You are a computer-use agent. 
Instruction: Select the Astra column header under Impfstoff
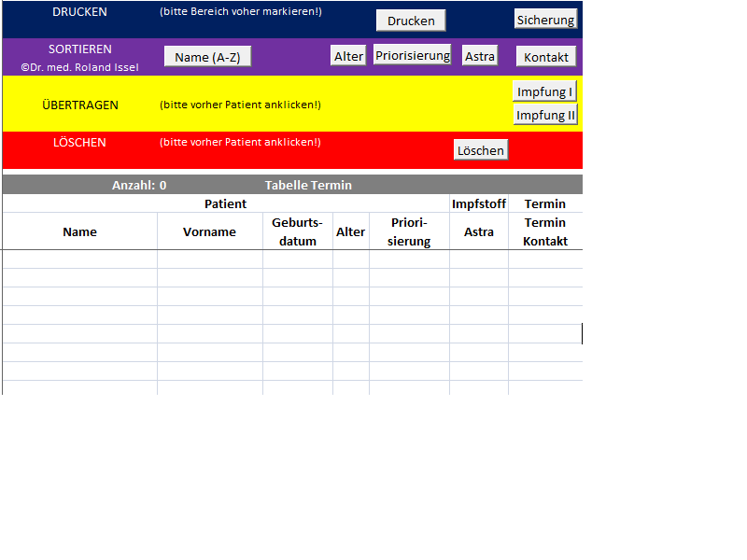[x=479, y=231]
